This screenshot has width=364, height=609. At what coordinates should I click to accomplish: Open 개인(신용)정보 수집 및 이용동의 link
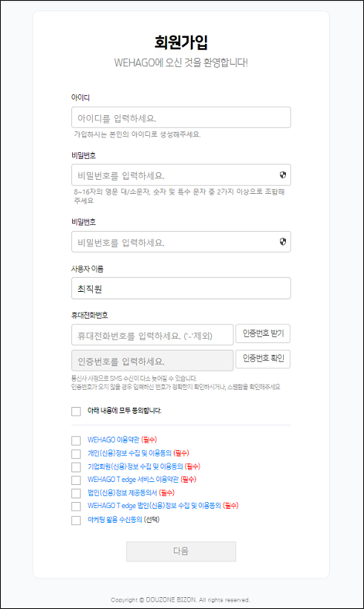[x=129, y=453]
